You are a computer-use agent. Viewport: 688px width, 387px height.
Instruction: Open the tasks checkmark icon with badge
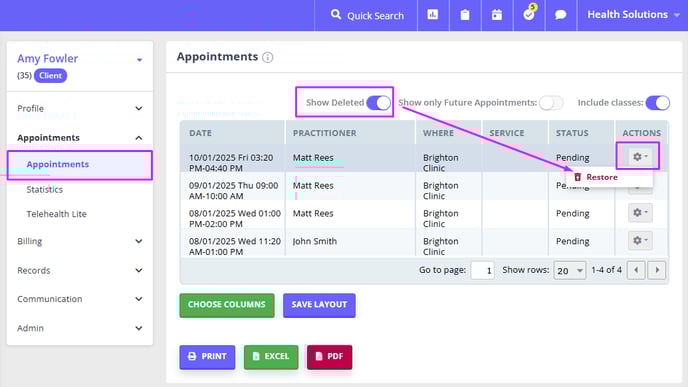[x=529, y=14]
